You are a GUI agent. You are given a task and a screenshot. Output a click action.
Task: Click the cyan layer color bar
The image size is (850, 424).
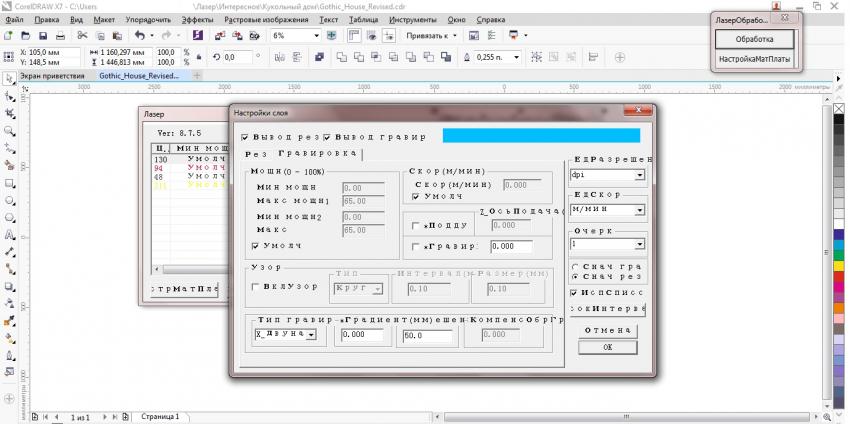tap(541, 135)
